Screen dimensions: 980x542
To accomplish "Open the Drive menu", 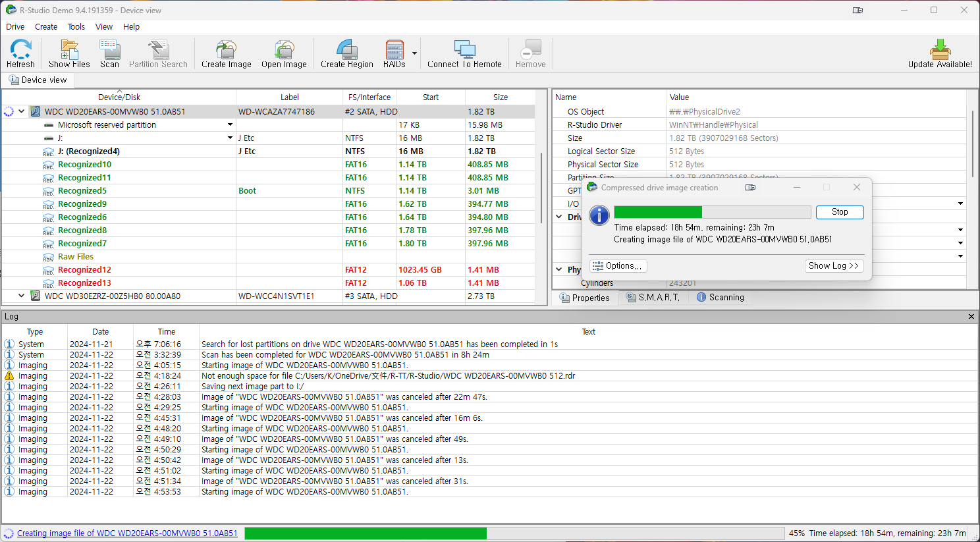I will coord(15,27).
